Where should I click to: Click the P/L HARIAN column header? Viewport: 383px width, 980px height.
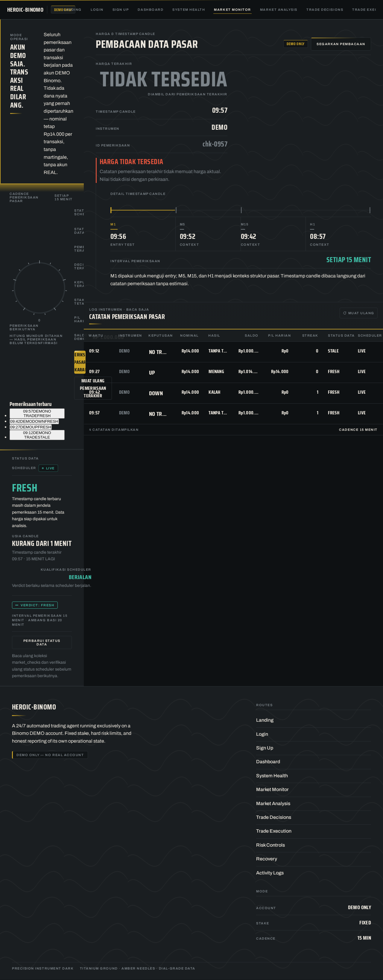(279, 335)
